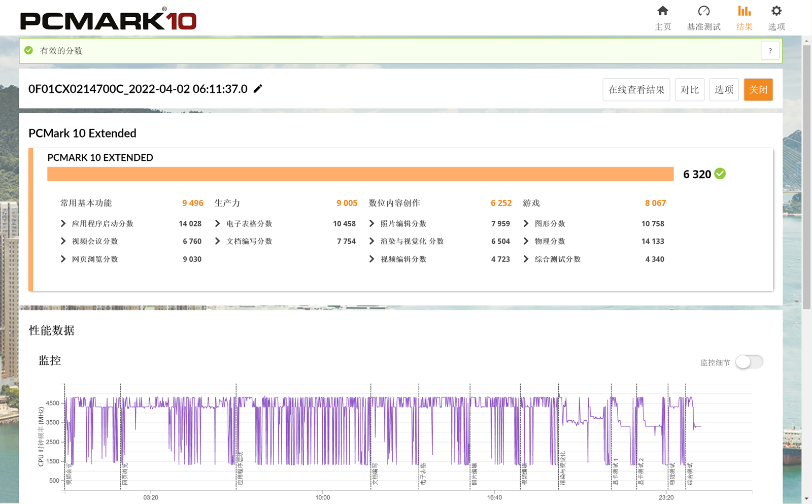Expand the 视频会议分数 row
The width and height of the screenshot is (812, 504).
(63, 241)
